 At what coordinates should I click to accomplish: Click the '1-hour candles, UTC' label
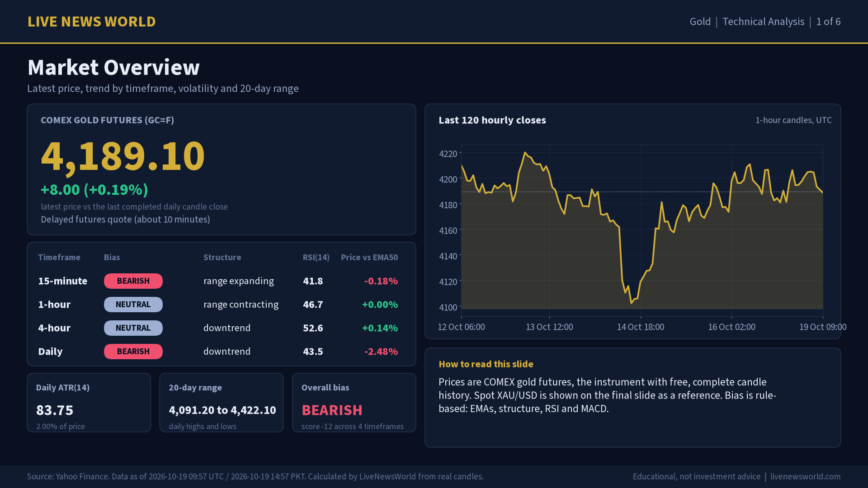[793, 120]
